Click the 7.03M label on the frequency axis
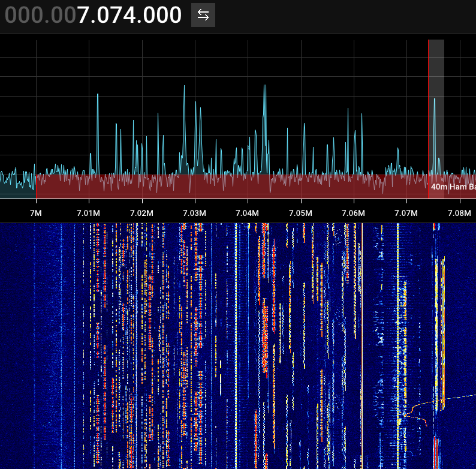The image size is (476, 469). click(x=195, y=213)
